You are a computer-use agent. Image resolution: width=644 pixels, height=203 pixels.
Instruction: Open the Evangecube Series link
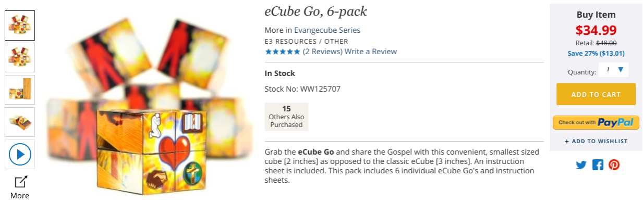click(327, 30)
